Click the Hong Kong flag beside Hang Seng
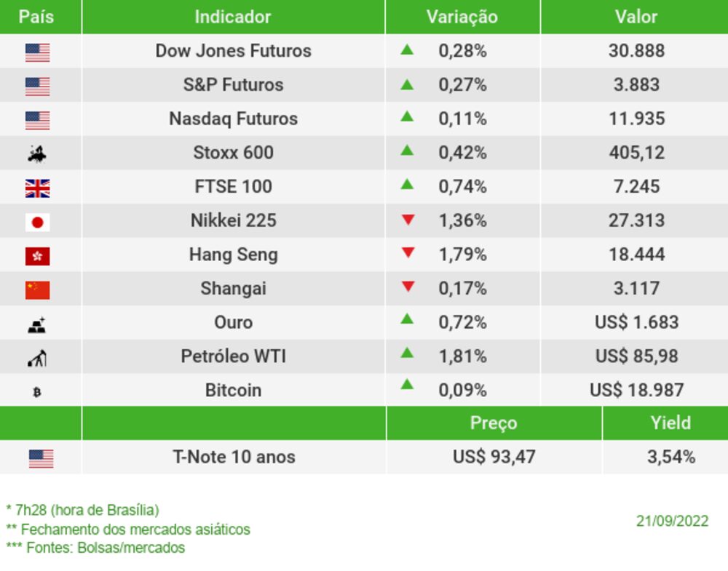 tap(37, 256)
